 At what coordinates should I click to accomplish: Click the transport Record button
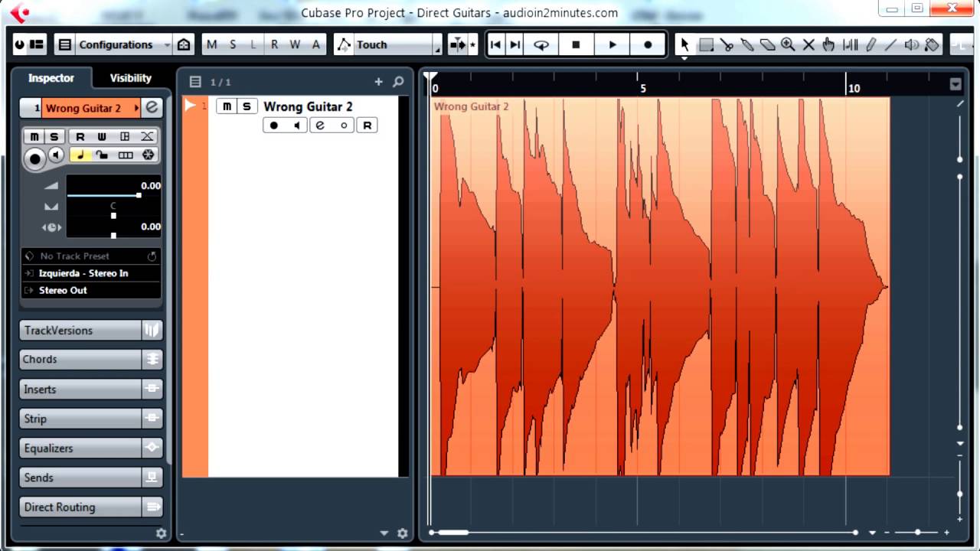648,44
